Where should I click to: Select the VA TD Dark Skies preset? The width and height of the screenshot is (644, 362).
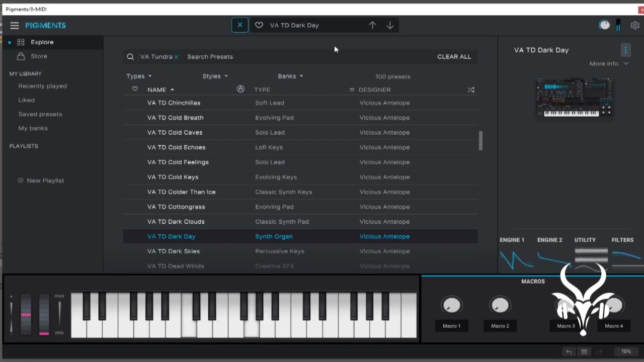[x=300, y=251]
